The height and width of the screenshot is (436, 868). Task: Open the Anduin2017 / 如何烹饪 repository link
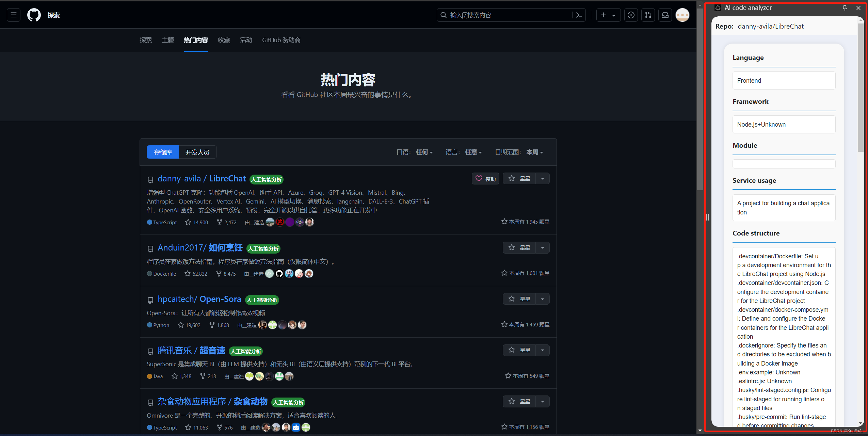[200, 247]
